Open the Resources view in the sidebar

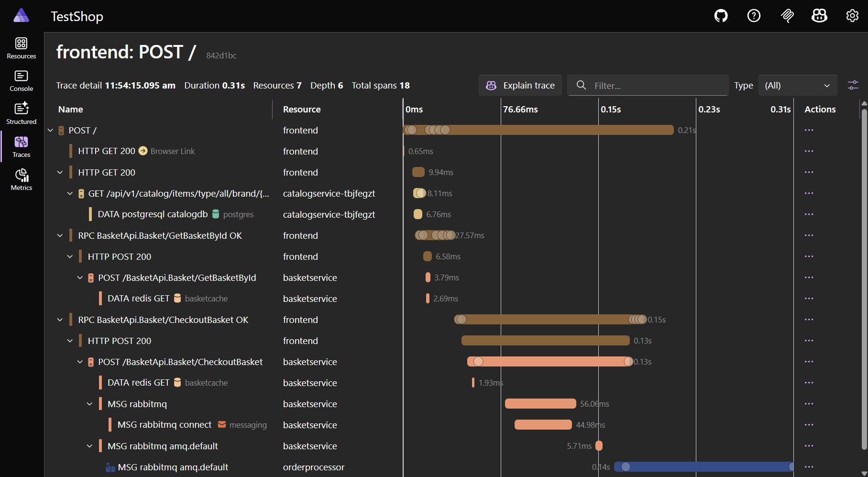21,47
